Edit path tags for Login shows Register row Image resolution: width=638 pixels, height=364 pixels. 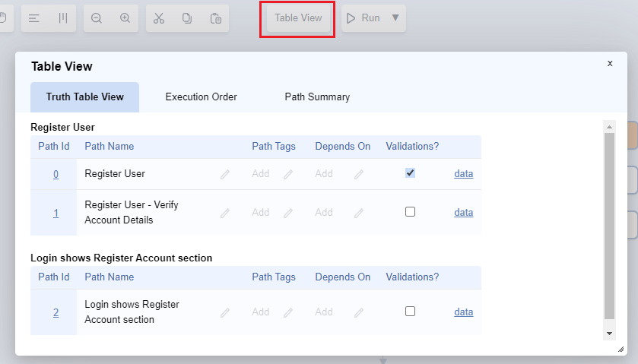click(288, 312)
